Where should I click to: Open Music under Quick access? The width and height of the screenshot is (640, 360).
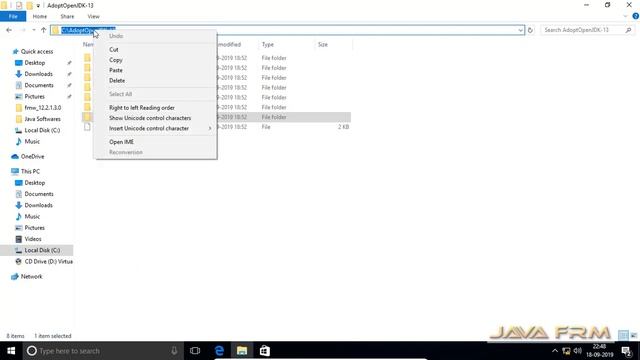pos(32,141)
